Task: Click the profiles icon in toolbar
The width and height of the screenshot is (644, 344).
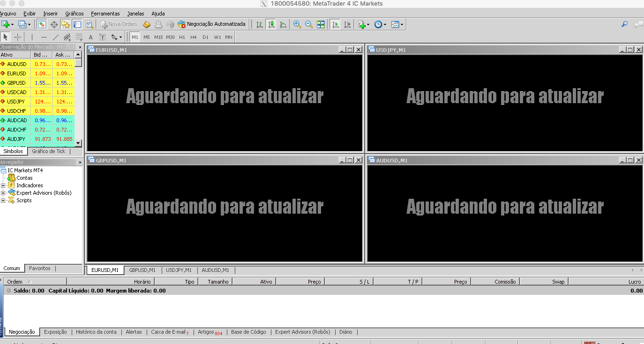Action: click(x=22, y=24)
